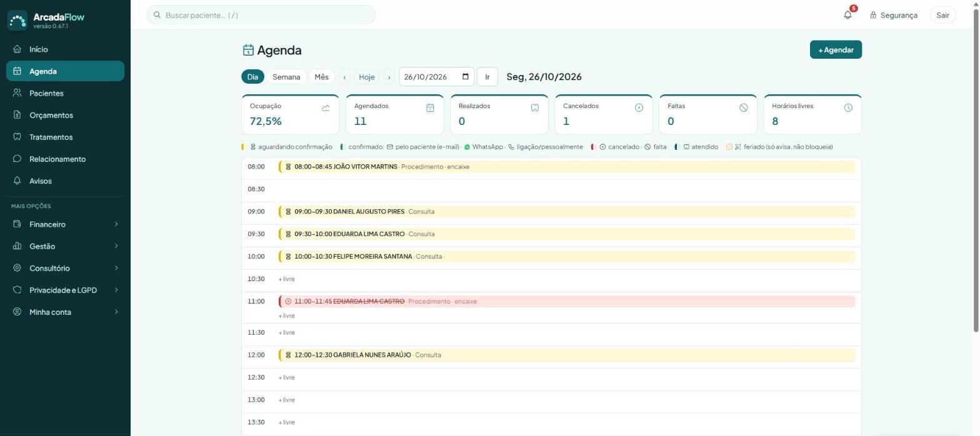The width and height of the screenshot is (980, 436).
Task: Open Agenda in sidebar
Action: (x=65, y=71)
